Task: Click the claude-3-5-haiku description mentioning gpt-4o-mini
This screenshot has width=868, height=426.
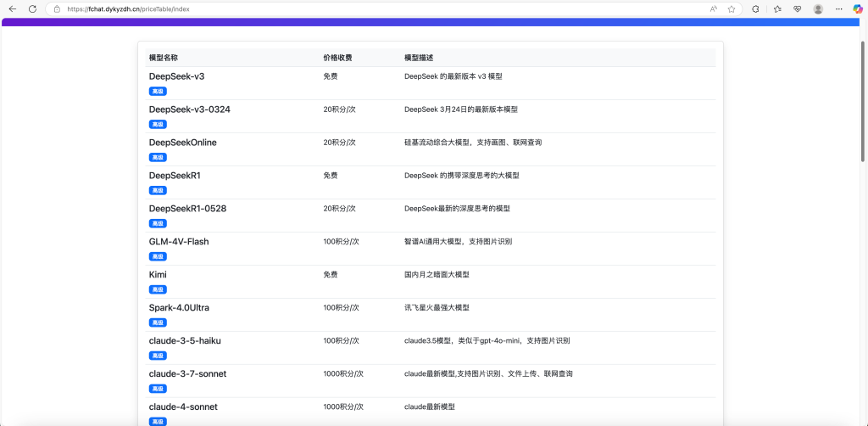Action: tap(487, 340)
